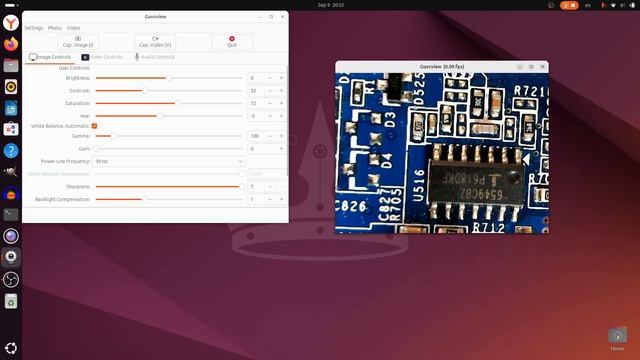The image size is (640, 360).
Task: Open the Files manager in the dock
Action: 11,65
